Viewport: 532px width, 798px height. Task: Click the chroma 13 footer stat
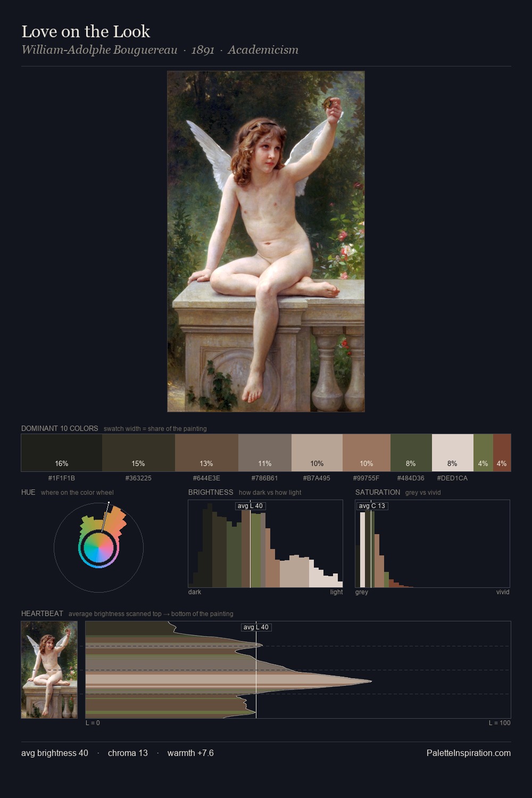(128, 753)
